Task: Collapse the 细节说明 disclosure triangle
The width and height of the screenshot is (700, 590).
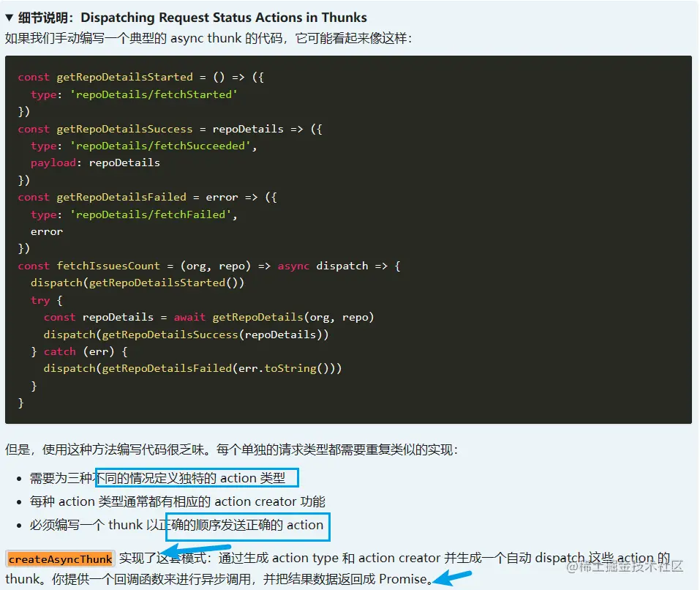Action: tap(10, 18)
